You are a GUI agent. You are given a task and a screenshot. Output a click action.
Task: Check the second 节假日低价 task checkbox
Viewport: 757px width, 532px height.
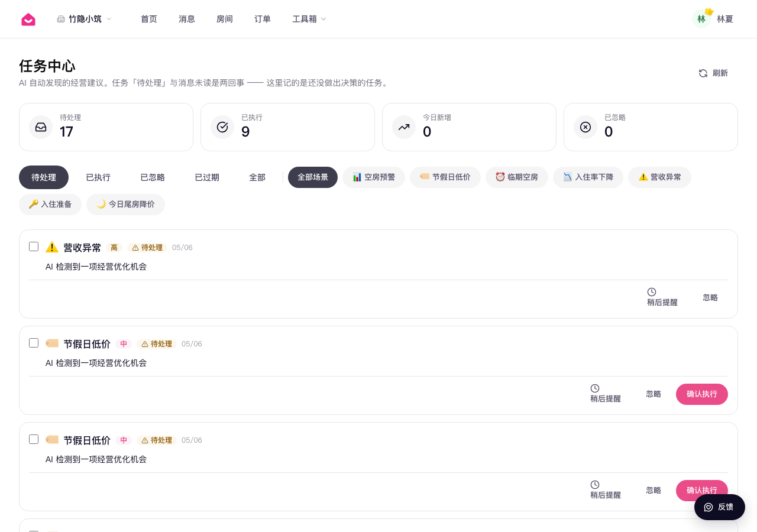[x=34, y=439]
